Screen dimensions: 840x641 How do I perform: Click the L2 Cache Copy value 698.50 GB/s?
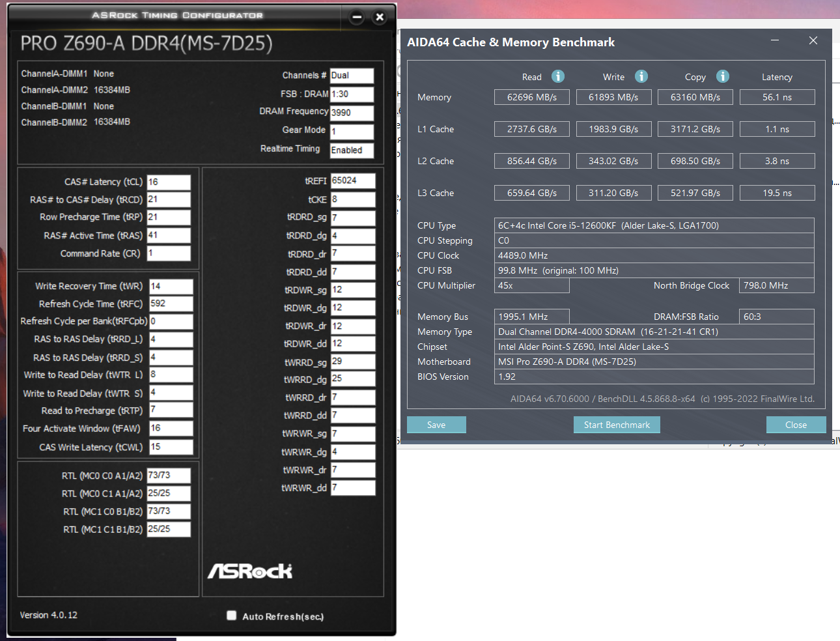coord(695,161)
